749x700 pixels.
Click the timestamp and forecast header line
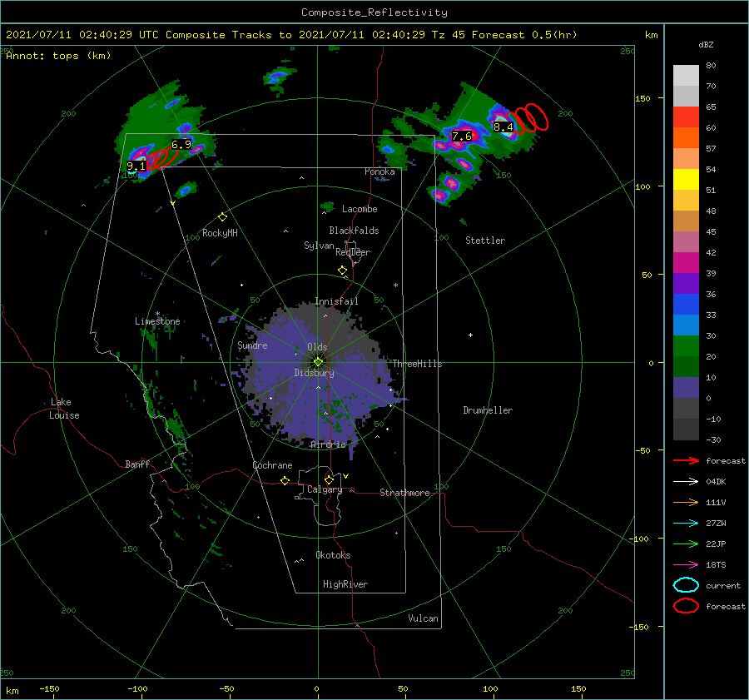pos(291,35)
